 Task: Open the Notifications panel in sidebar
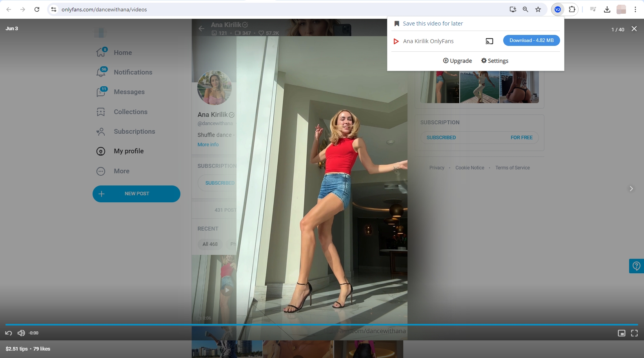(x=133, y=72)
